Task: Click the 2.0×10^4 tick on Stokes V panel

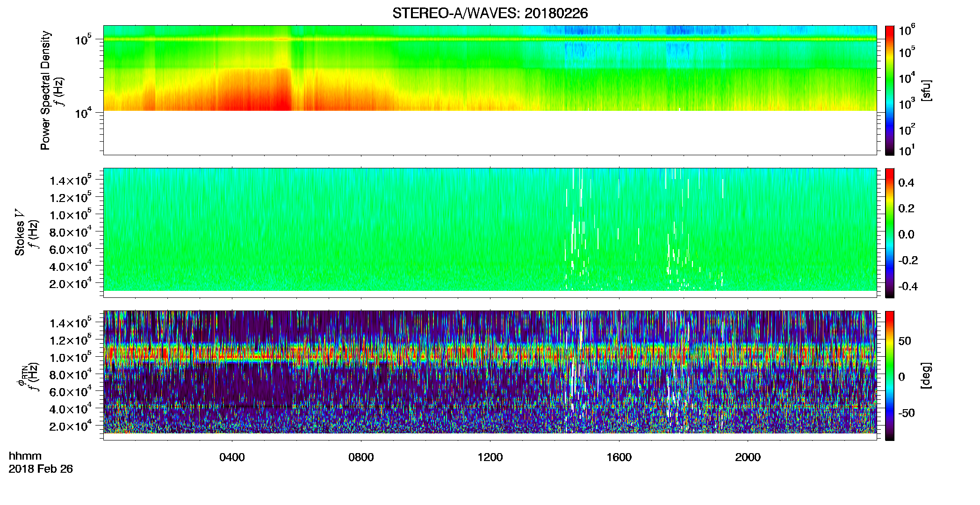Action: click(x=70, y=283)
